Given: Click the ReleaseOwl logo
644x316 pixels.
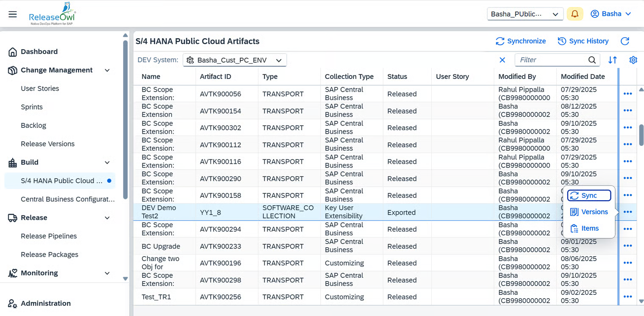Looking at the screenshot, I should [52, 14].
